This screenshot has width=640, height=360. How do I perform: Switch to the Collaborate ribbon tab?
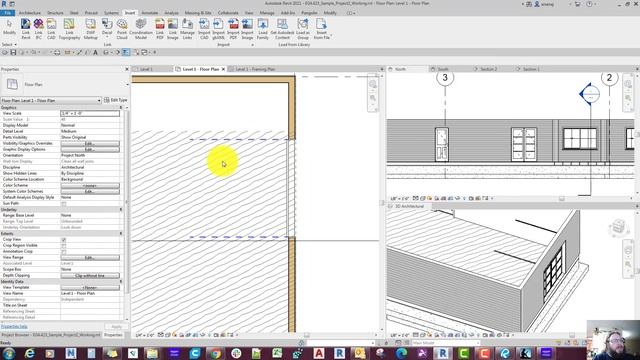[x=228, y=13]
